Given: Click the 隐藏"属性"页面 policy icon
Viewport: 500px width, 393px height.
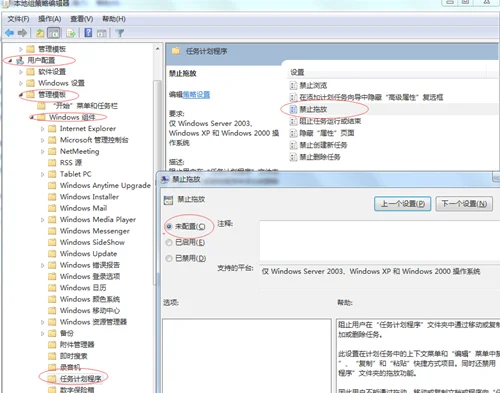Looking at the screenshot, I should 293,133.
